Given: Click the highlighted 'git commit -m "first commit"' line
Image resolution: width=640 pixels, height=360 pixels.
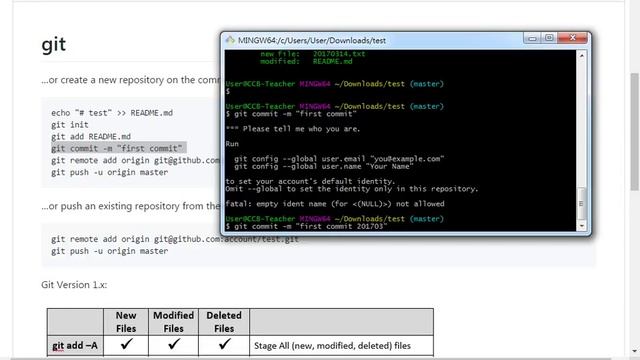Looking at the screenshot, I should click(x=118, y=148).
